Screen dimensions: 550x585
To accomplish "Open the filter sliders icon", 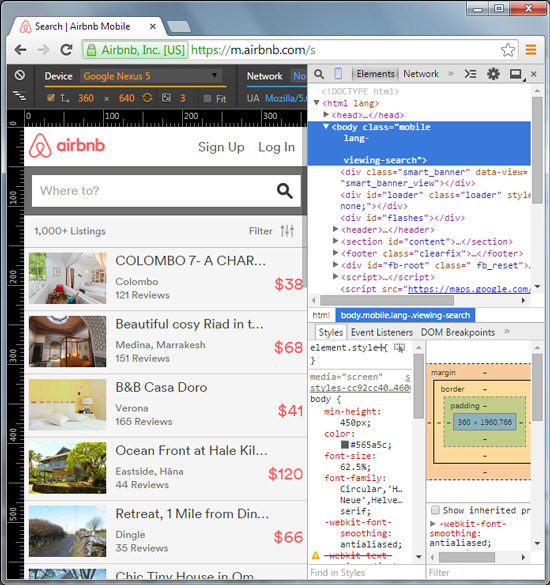I will (x=287, y=231).
